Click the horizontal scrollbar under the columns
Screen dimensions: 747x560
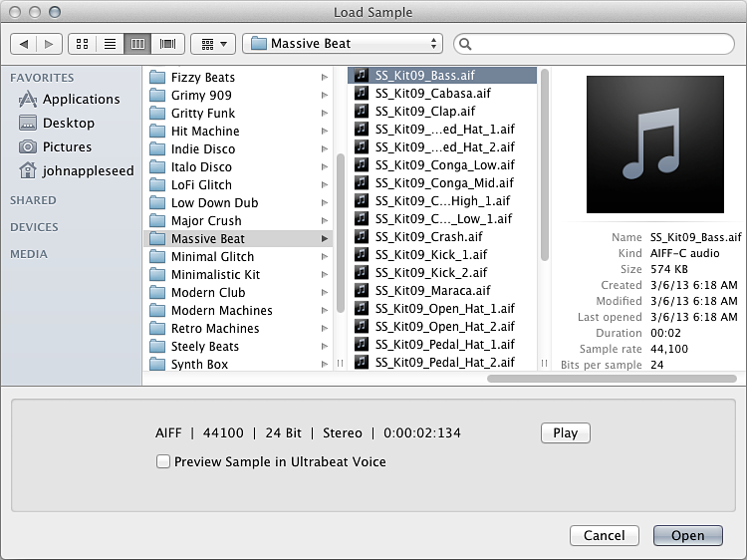pos(612,379)
